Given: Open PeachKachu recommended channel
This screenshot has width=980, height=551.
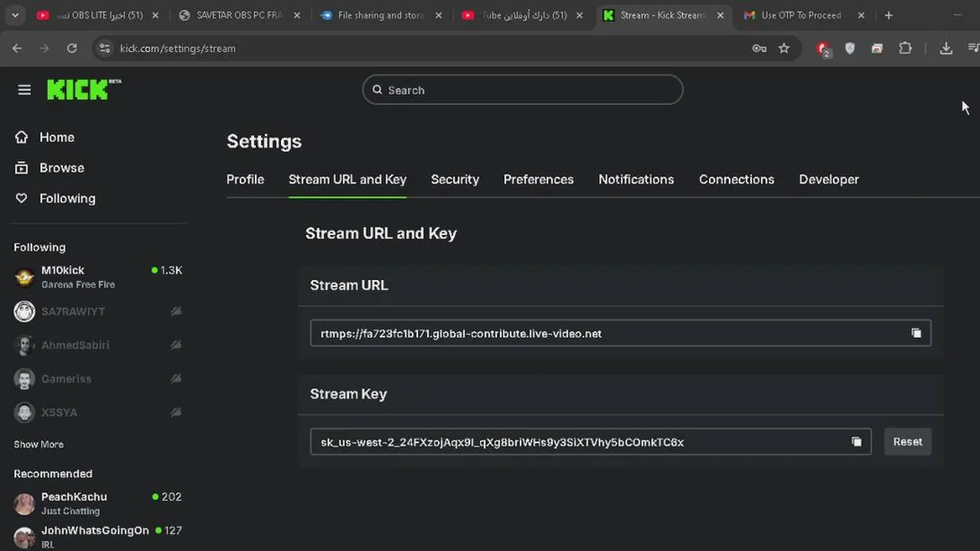Looking at the screenshot, I should tap(98, 504).
